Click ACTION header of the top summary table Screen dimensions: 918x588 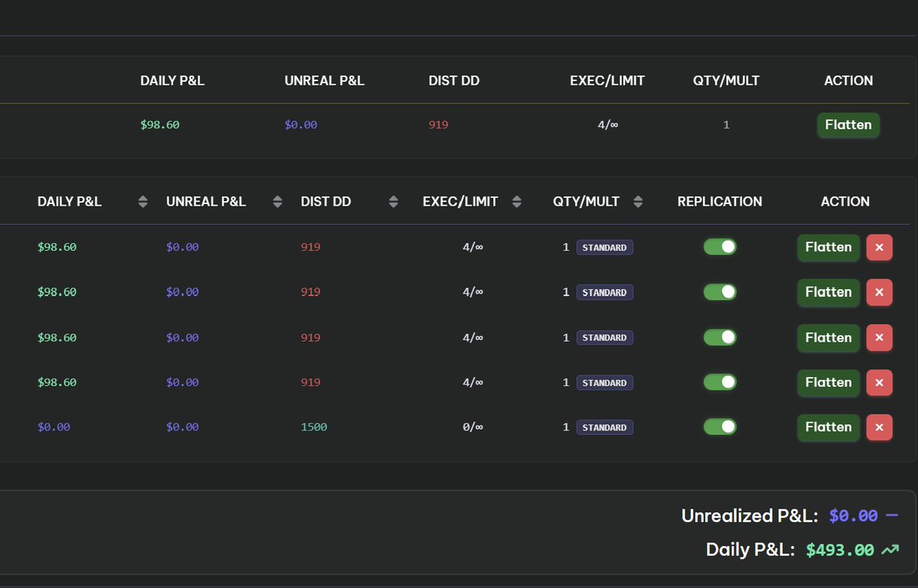point(848,80)
